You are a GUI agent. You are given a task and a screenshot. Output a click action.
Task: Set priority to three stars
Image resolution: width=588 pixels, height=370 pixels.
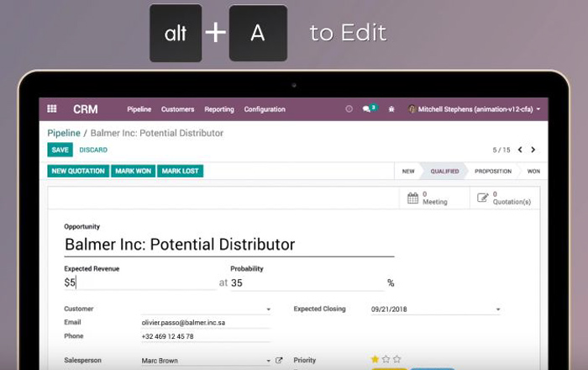pyautogui.click(x=397, y=359)
